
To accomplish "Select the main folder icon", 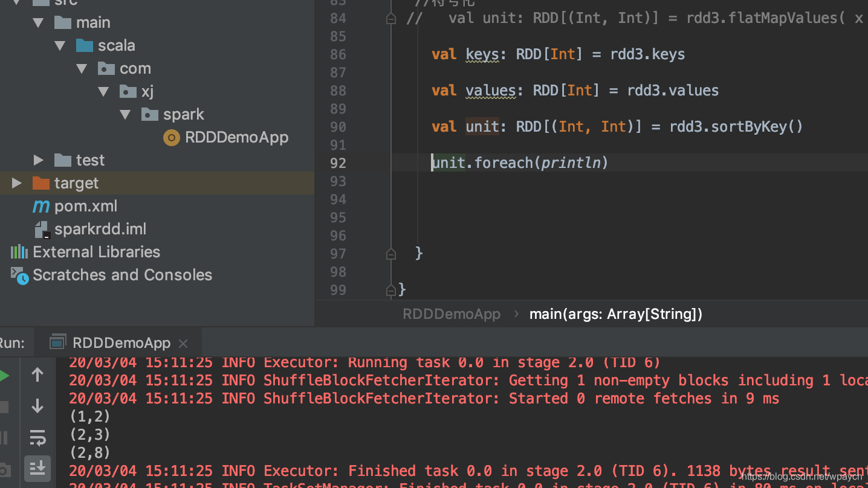I will pos(63,23).
